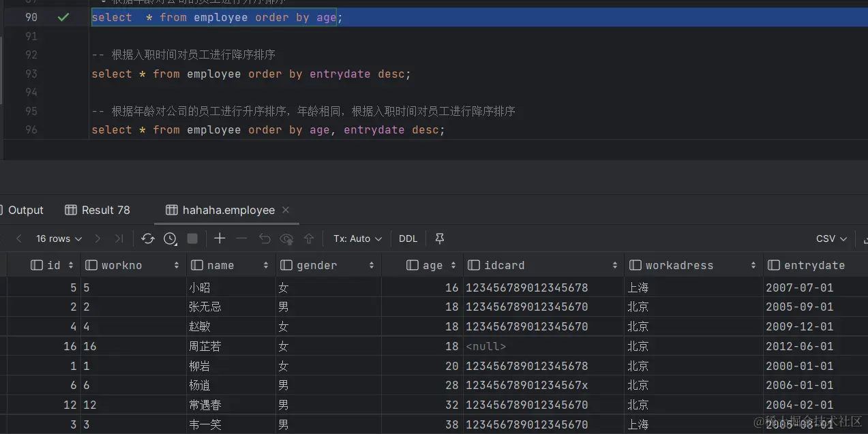Viewport: 868px width, 434px height.
Task: Click the workno column table icon
Action: pyautogui.click(x=91, y=265)
